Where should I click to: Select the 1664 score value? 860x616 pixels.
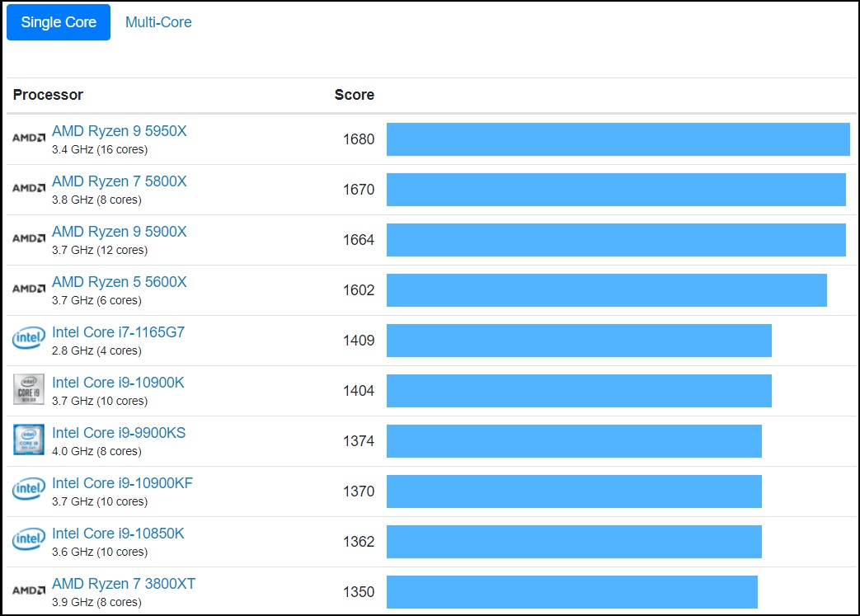point(359,240)
